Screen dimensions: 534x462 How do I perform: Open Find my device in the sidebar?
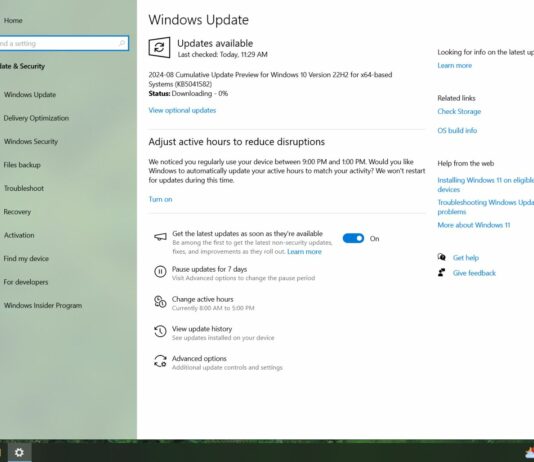tap(26, 259)
